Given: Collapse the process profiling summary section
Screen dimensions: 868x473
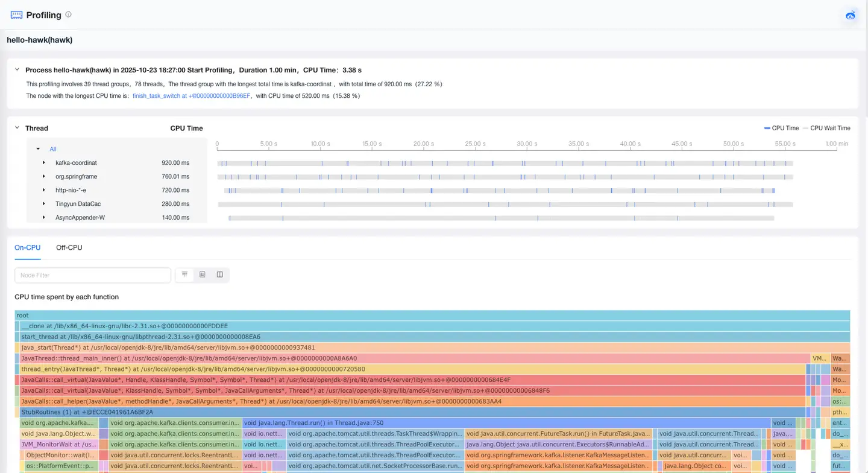Looking at the screenshot, I should (x=17, y=70).
